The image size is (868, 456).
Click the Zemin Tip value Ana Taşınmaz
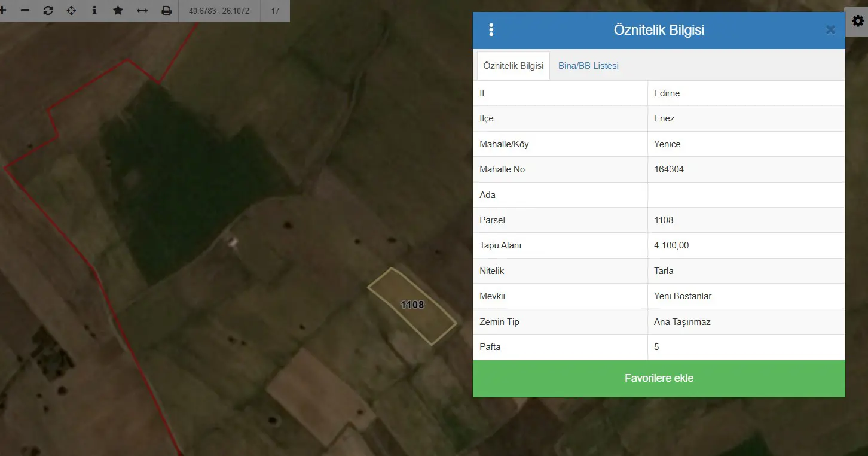point(682,322)
